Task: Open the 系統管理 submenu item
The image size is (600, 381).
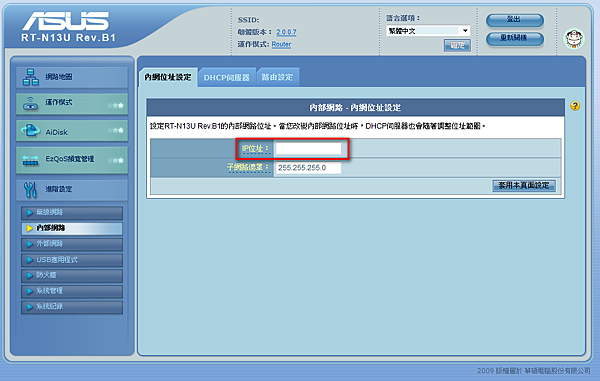Action: pyautogui.click(x=72, y=291)
